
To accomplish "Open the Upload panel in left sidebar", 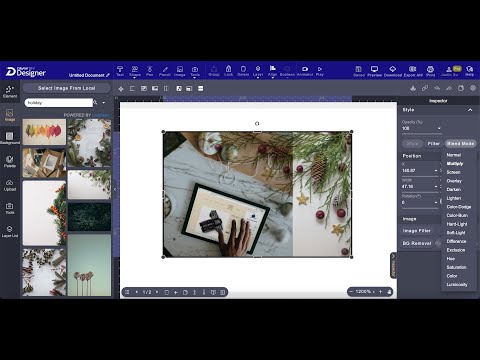I will click(10, 185).
